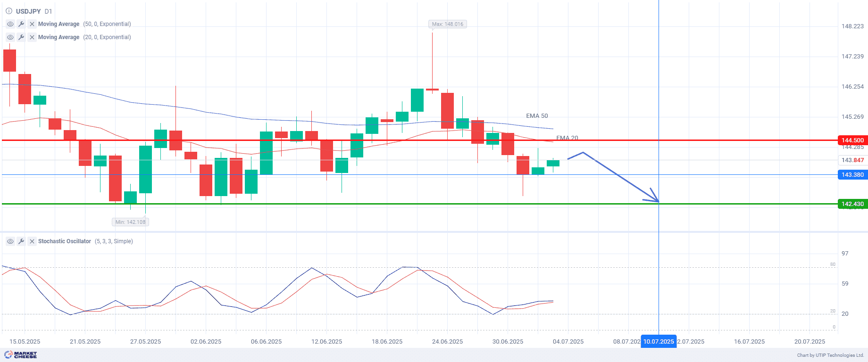Open wrench settings for 20 Moving Average
This screenshot has height=362, width=868.
(x=21, y=37)
